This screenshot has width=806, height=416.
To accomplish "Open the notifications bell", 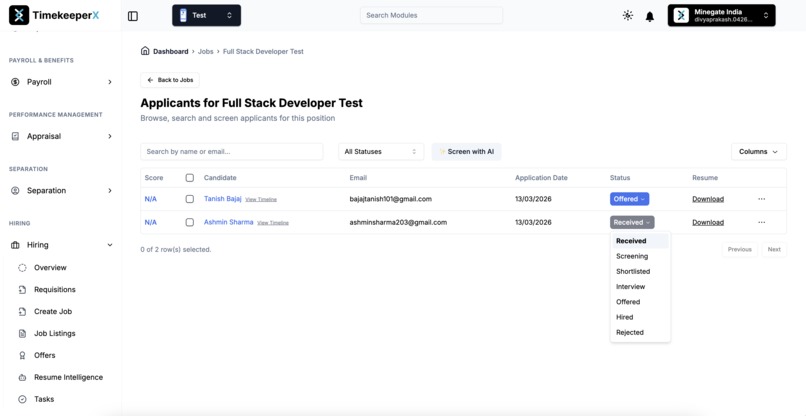I will (x=650, y=16).
